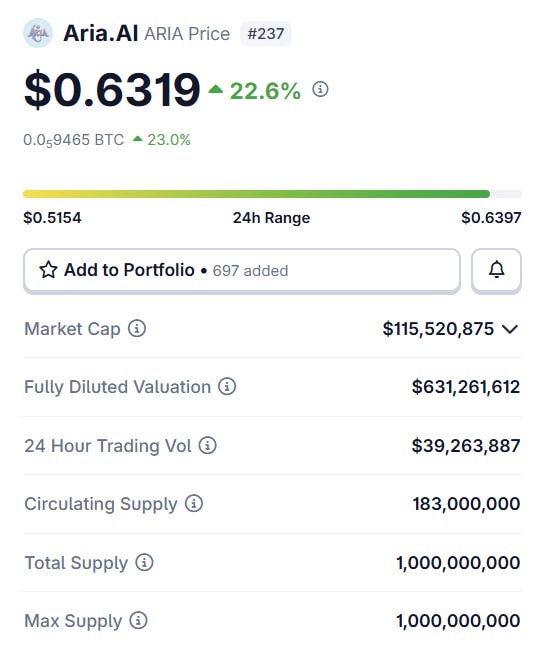Image resolution: width=540 pixels, height=646 pixels.
Task: Show Market Cap info tooltip icon
Action: point(137,329)
